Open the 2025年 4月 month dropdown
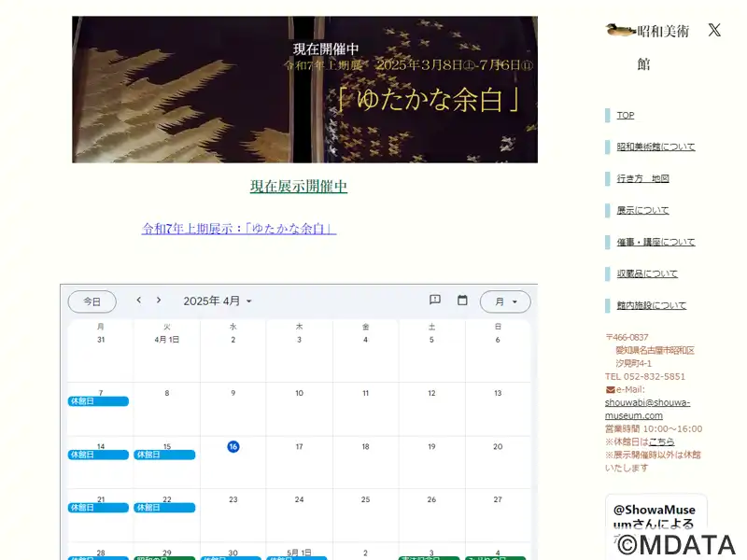 [218, 301]
